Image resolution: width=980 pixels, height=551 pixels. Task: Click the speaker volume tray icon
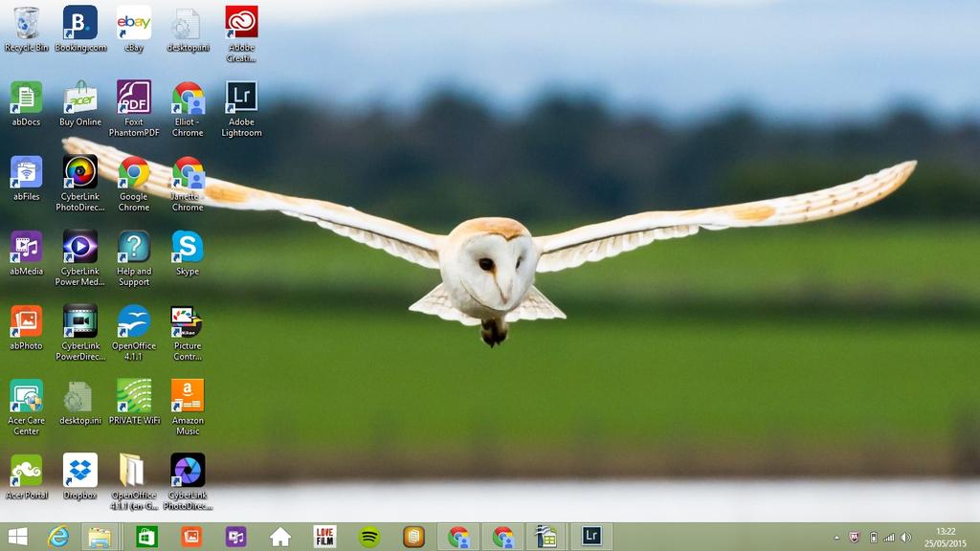coord(905,538)
